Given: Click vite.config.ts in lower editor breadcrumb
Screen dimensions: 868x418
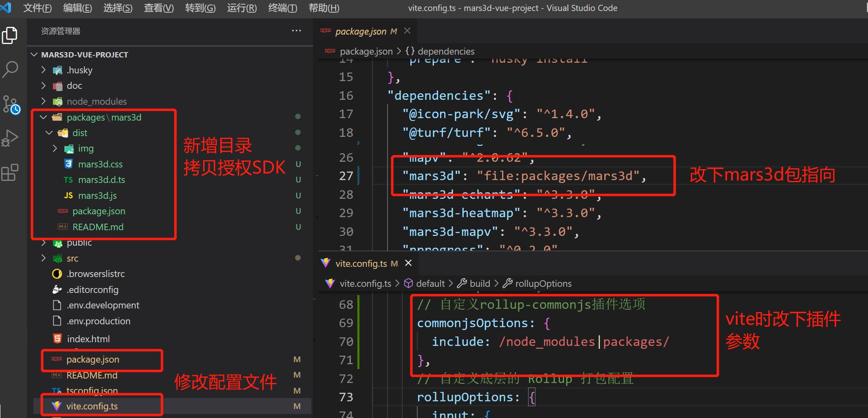Looking at the screenshot, I should pos(366,284).
